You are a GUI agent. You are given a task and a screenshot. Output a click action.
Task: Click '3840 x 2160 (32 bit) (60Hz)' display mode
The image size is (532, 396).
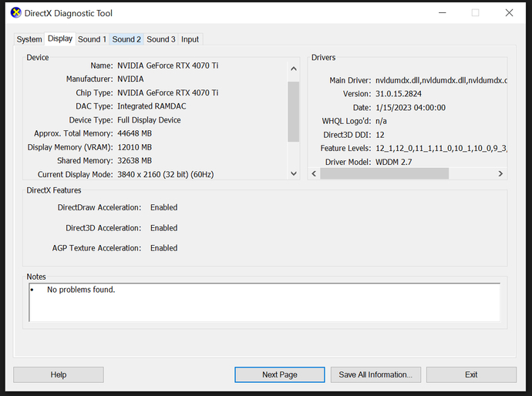click(166, 174)
